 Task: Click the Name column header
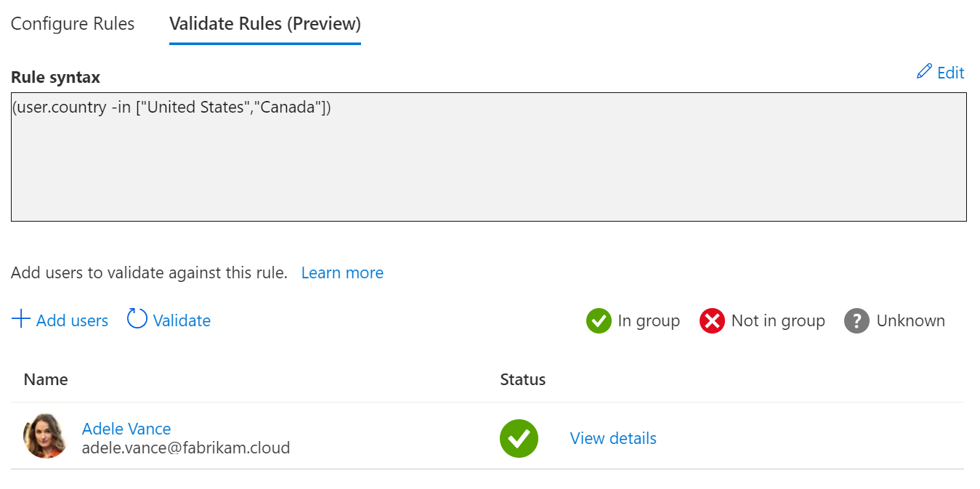(x=46, y=379)
